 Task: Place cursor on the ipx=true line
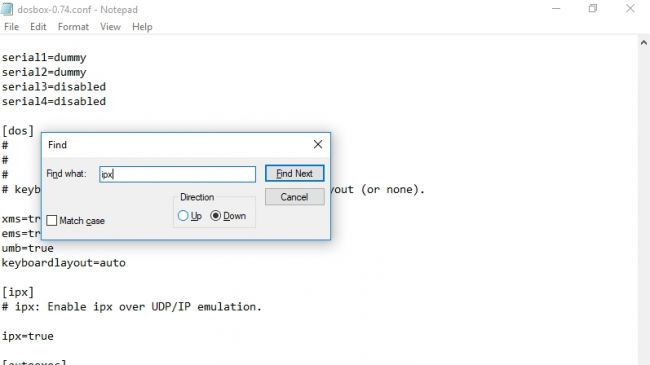(x=28, y=336)
